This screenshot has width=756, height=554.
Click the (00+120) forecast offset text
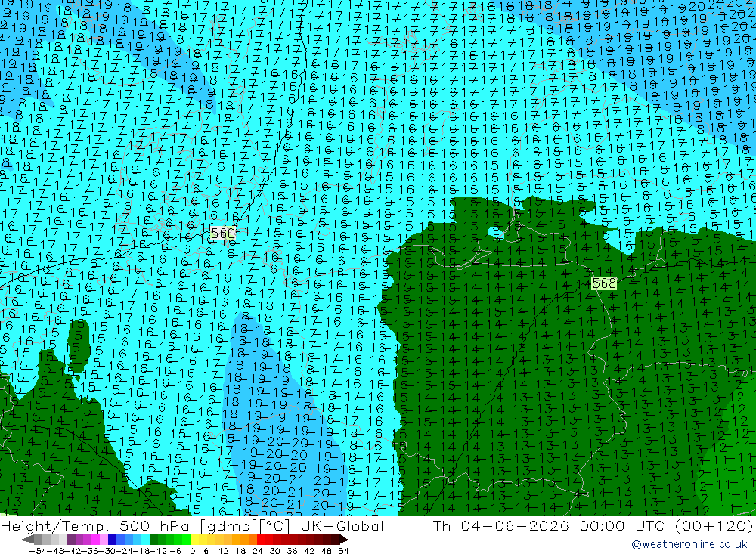(x=713, y=525)
